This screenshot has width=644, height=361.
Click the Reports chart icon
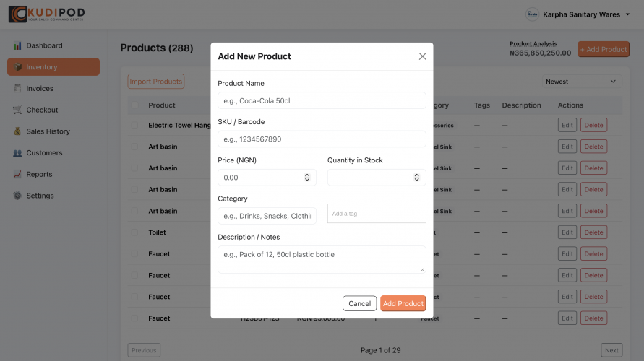17,174
